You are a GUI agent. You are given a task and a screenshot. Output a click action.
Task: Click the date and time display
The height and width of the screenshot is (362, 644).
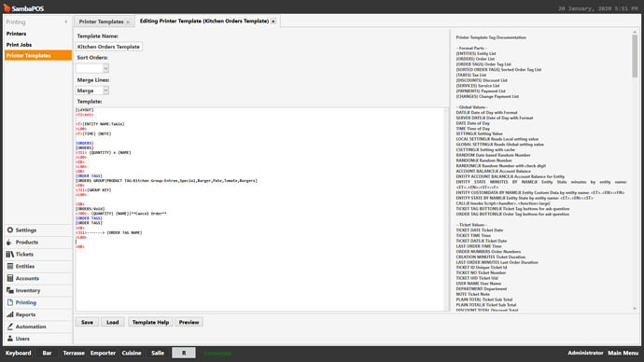[x=598, y=8]
